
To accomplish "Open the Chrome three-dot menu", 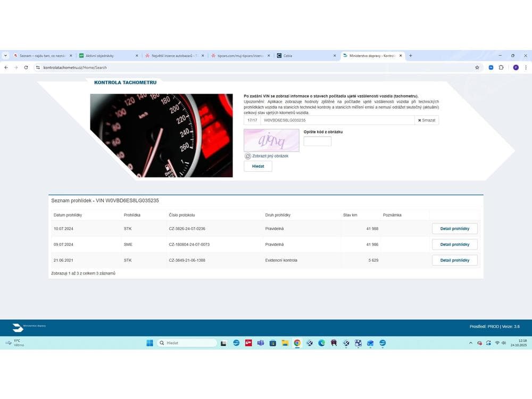I will [526, 68].
